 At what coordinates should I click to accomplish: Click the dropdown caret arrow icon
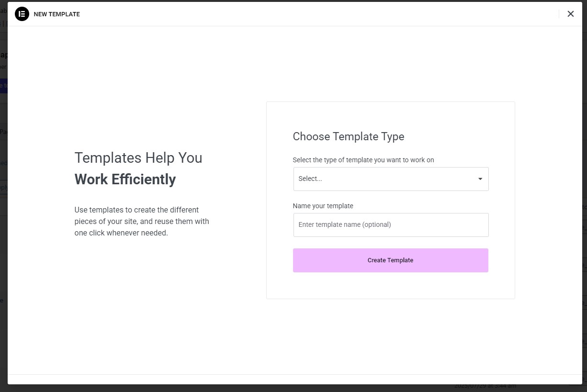click(x=480, y=179)
